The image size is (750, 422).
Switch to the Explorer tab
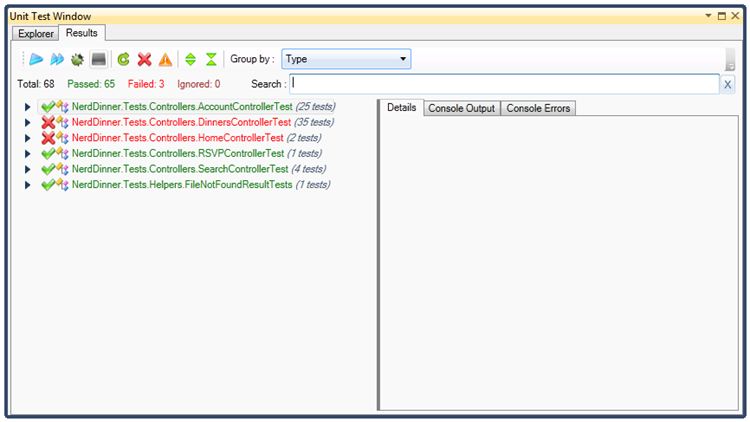(x=36, y=34)
